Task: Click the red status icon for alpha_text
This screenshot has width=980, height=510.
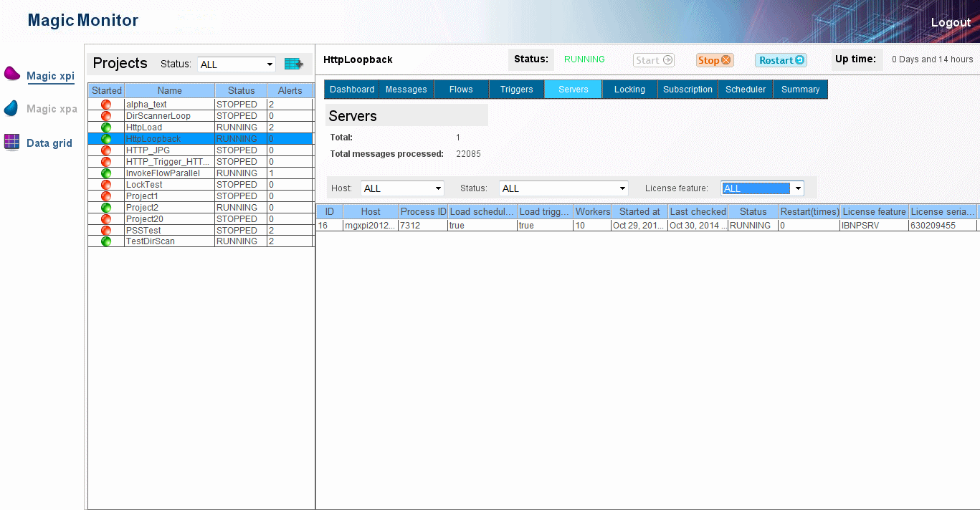Action: [106, 105]
